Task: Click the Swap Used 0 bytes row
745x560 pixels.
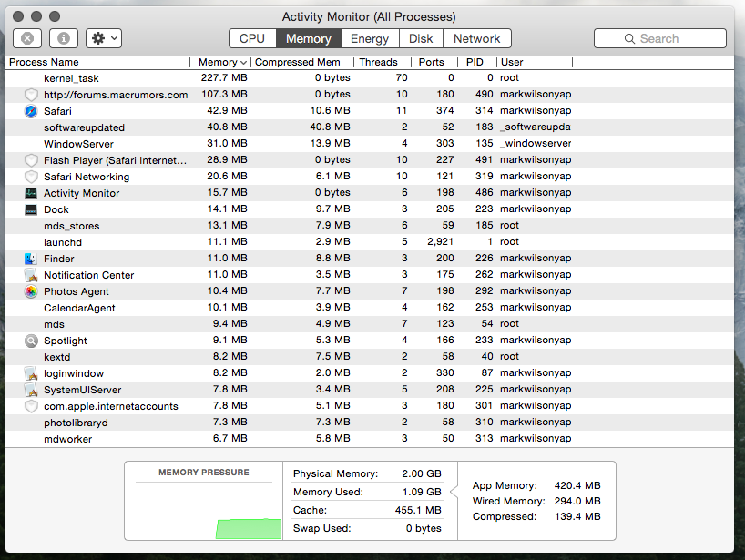Action: pos(367,528)
